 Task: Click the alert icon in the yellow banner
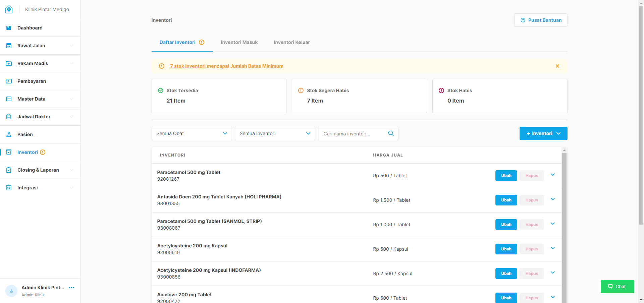click(162, 66)
